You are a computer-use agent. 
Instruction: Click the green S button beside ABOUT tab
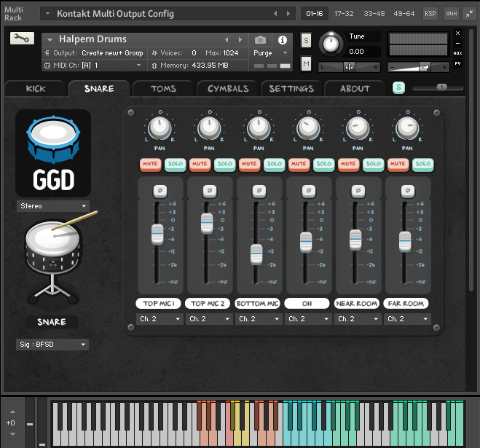pos(398,88)
